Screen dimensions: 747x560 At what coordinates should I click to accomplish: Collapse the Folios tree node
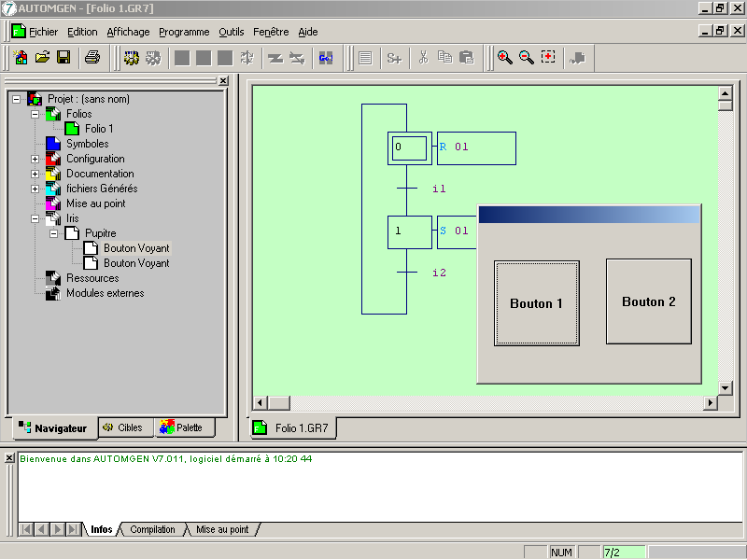[35, 114]
